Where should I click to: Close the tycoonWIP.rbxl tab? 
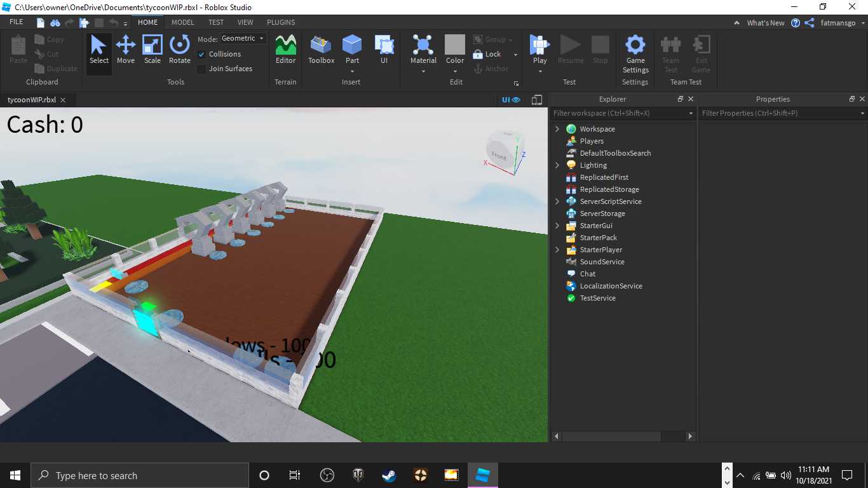tap(64, 100)
